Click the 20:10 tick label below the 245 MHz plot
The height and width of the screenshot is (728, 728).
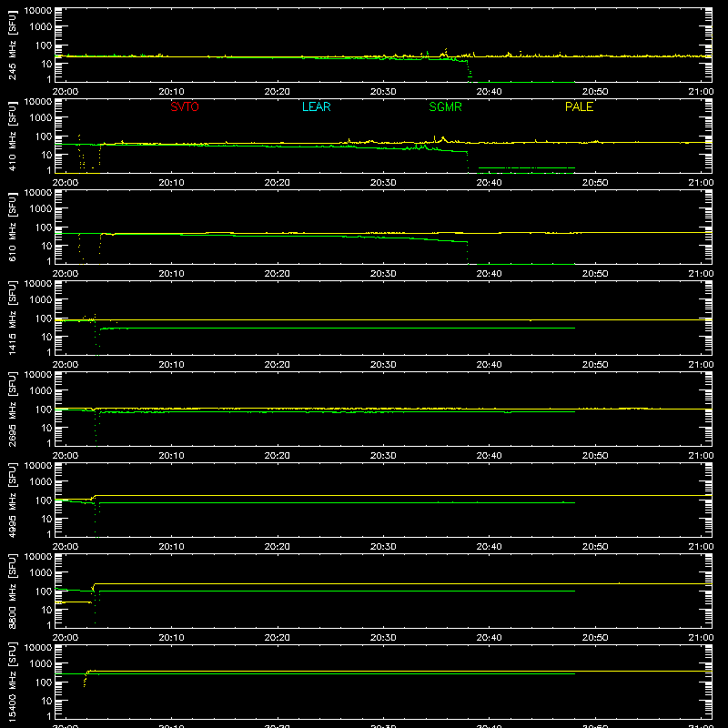[171, 92]
